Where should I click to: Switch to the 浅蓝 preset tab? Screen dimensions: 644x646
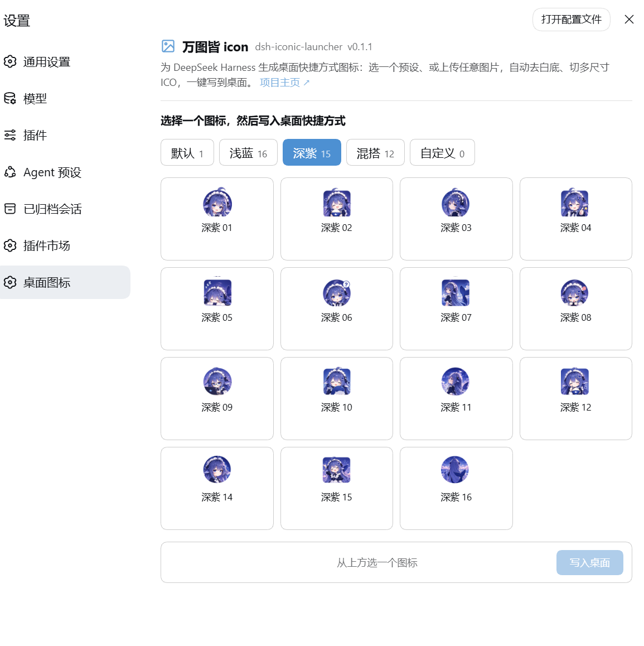(248, 152)
